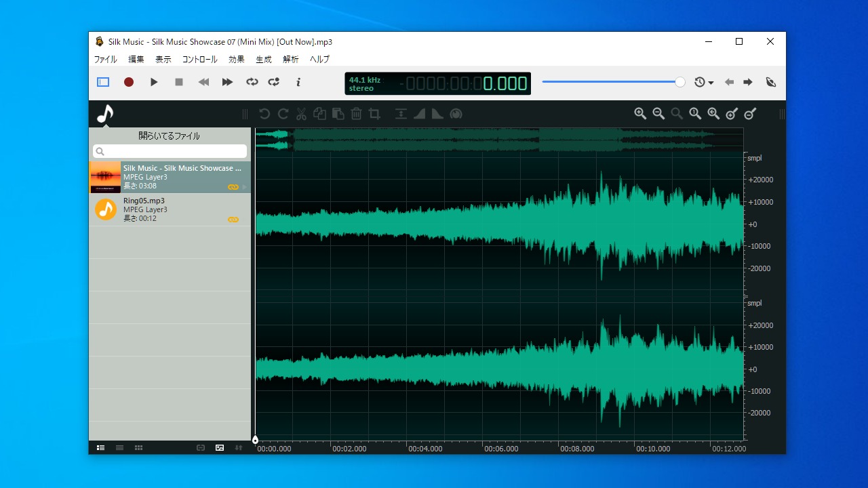868x488 pixels.
Task: Click the Crop icon
Action: (x=374, y=114)
